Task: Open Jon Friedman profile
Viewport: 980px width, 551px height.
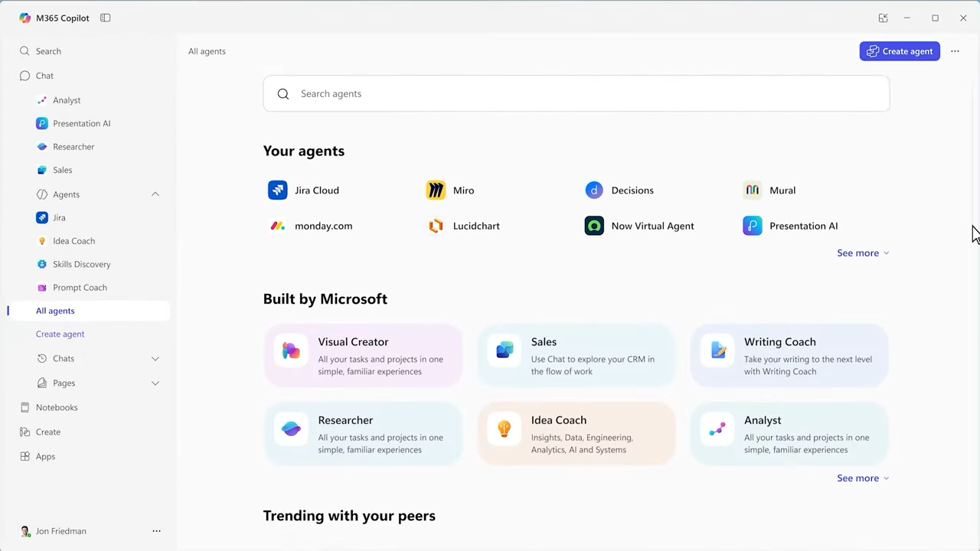Action: (x=54, y=531)
